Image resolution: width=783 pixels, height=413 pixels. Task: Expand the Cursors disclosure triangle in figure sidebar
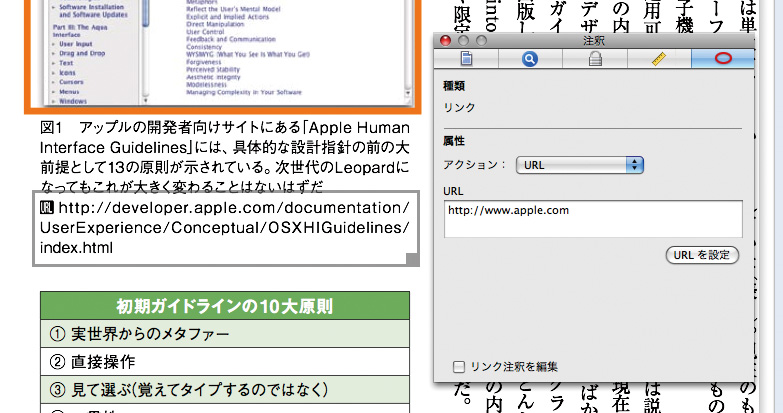54,82
